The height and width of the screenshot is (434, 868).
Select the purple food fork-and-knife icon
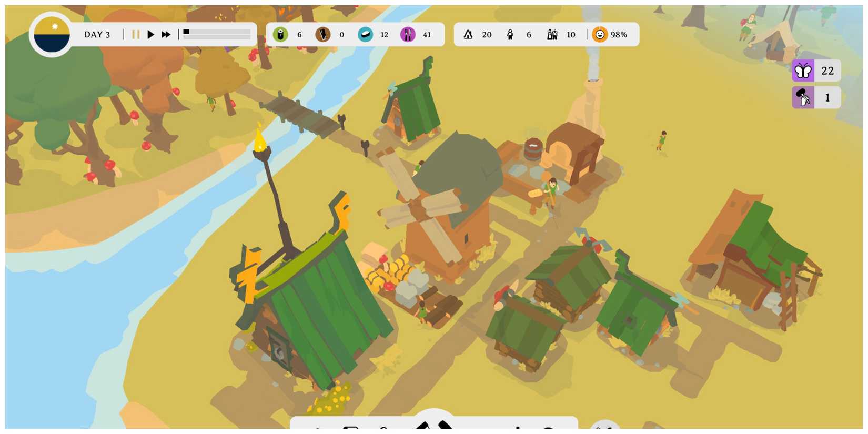pos(408,35)
